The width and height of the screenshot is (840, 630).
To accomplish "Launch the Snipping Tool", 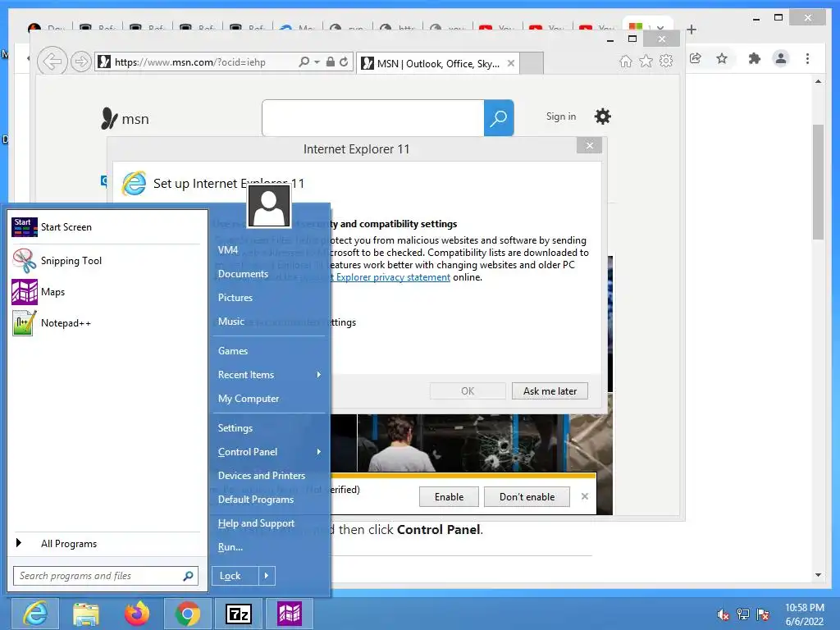I will tap(106, 261).
